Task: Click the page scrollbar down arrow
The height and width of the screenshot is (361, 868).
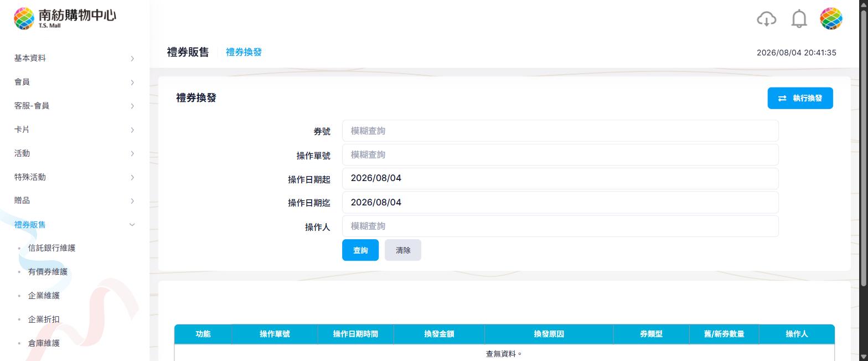Action: point(863,356)
